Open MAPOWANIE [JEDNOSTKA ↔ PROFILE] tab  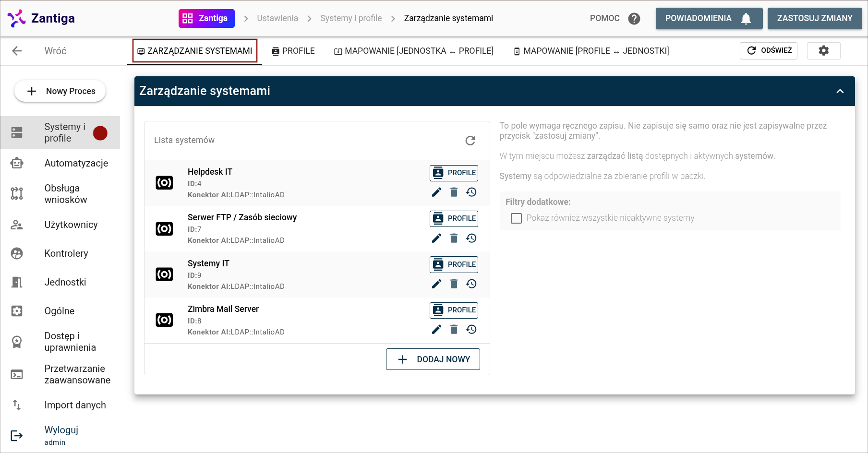pos(414,51)
